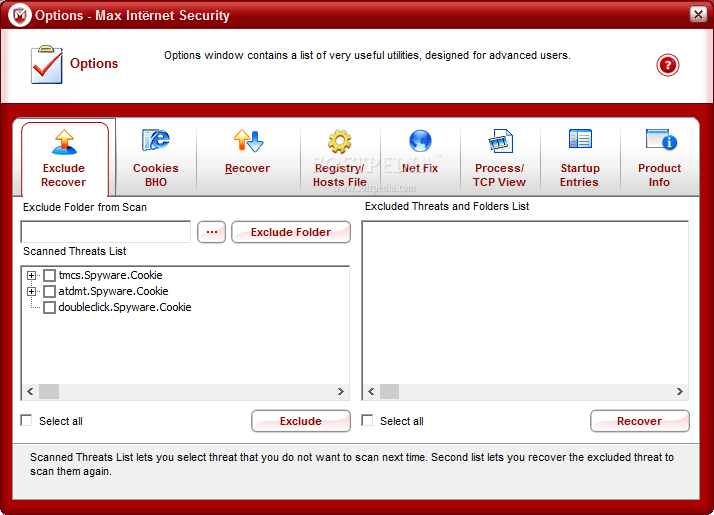Click the Options clipboard checkmark icon
Screen dimensions: 714x515
coord(47,65)
